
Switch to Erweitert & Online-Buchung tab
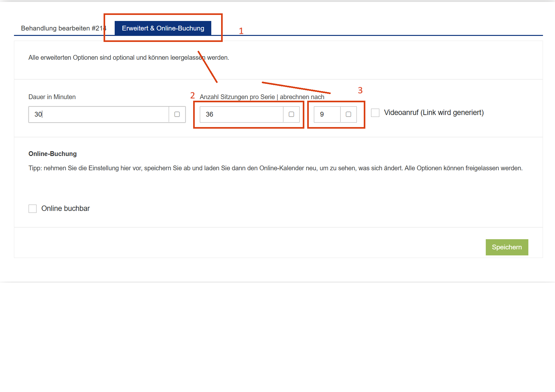163,28
